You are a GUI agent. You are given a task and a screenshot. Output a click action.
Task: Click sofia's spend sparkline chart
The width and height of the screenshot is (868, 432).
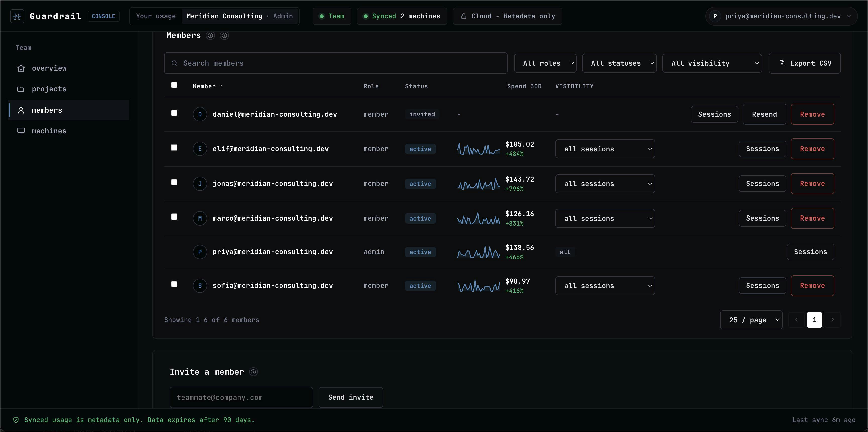(x=478, y=286)
